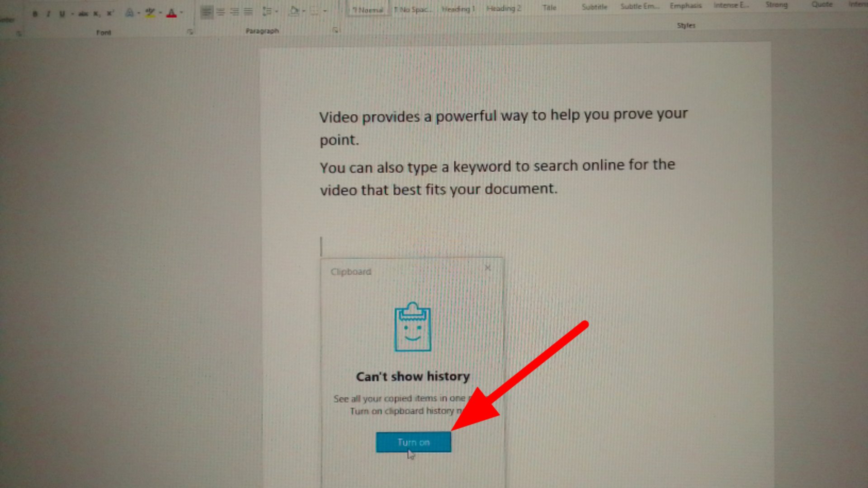Align paragraph text to the right

pyautogui.click(x=234, y=12)
